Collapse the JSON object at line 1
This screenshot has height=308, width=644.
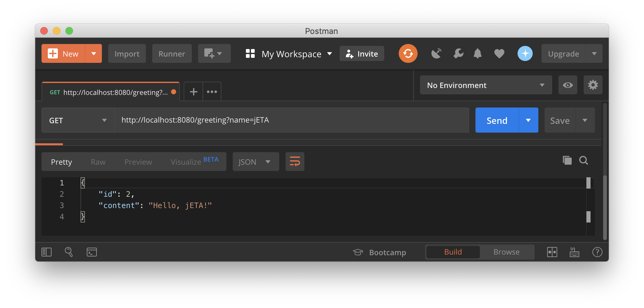(x=83, y=183)
